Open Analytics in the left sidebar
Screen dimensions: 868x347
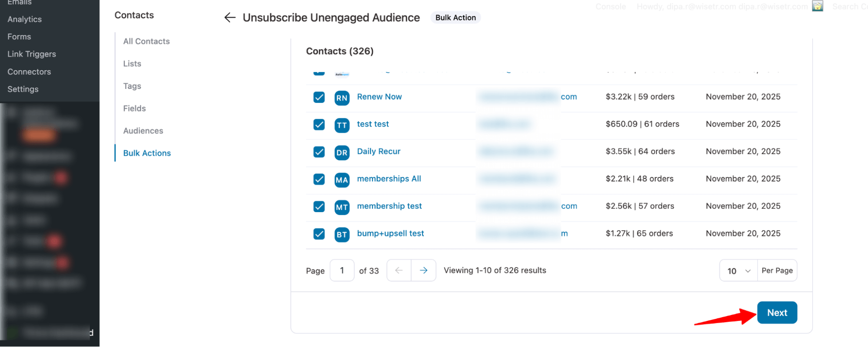[x=24, y=19]
